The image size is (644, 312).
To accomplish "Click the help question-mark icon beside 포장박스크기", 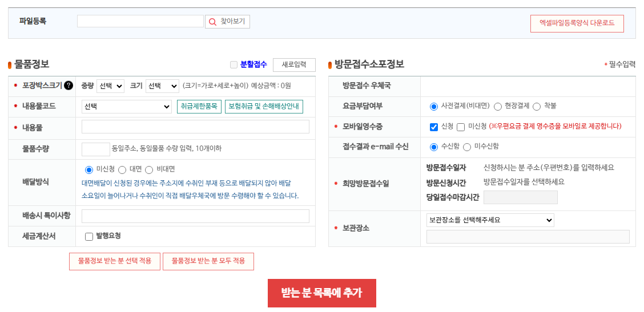I will click(x=69, y=86).
